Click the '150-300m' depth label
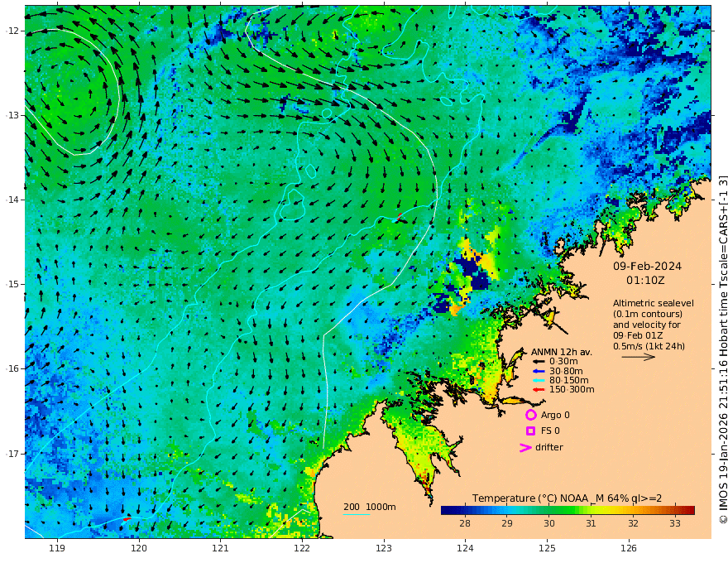728x563 pixels. point(572,390)
